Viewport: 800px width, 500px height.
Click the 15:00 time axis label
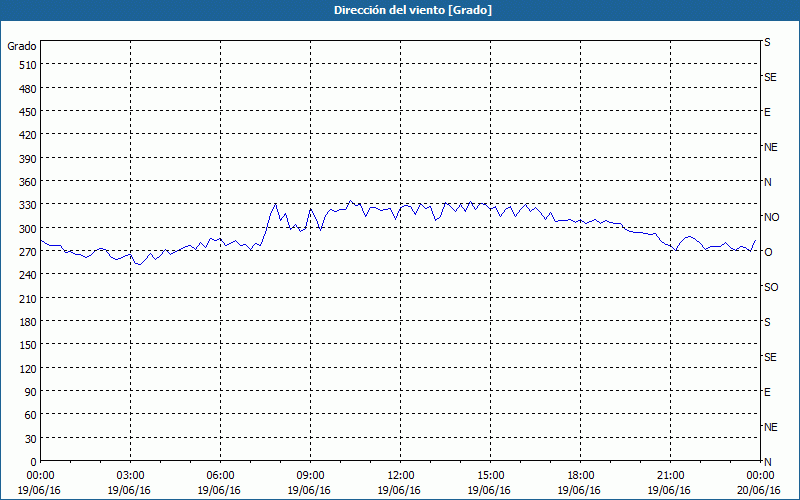[491, 475]
